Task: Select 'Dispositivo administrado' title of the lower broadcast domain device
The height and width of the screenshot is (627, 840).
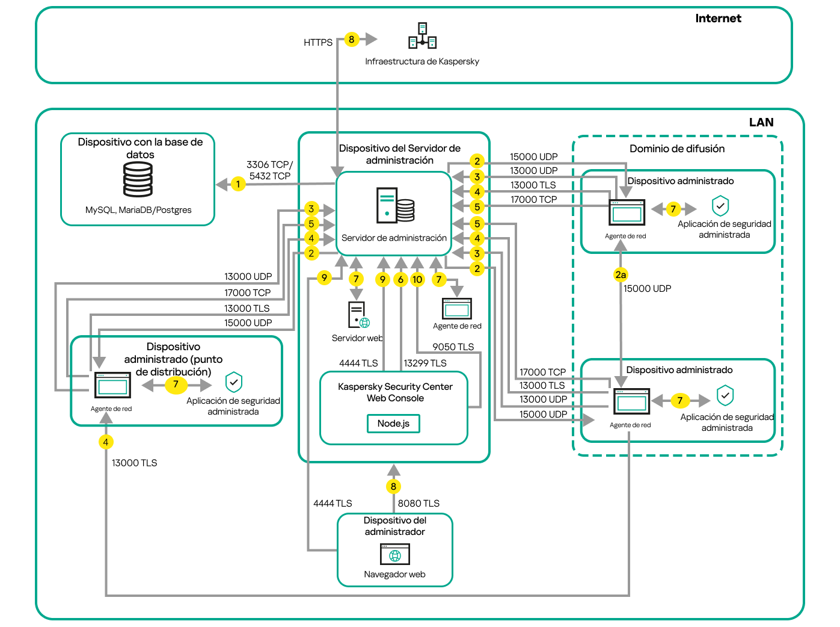Action: [x=679, y=370]
